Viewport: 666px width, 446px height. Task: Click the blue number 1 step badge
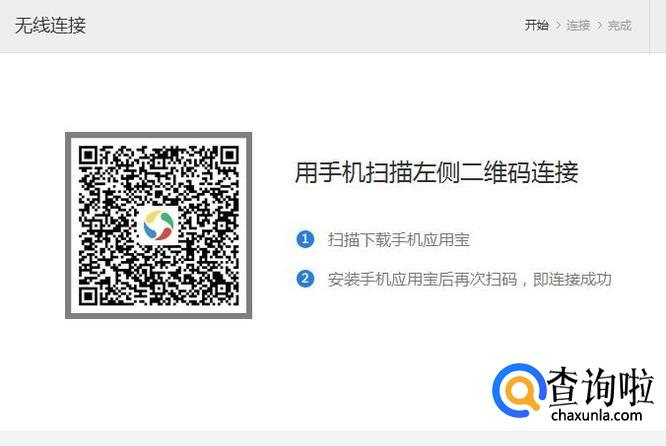pos(305,239)
